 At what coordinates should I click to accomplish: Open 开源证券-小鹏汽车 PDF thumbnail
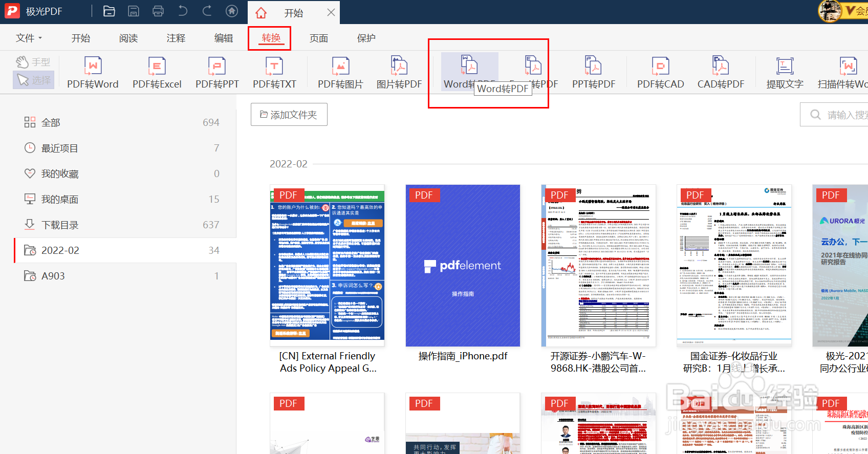click(598, 266)
